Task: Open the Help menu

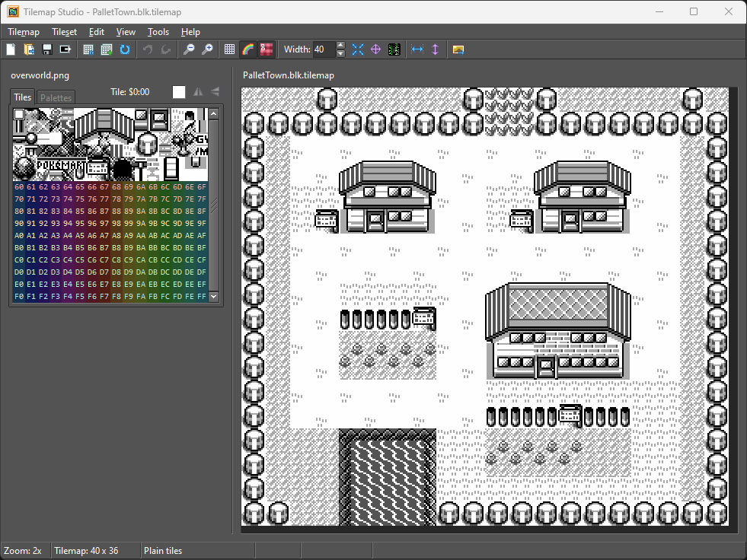Action: (190, 32)
